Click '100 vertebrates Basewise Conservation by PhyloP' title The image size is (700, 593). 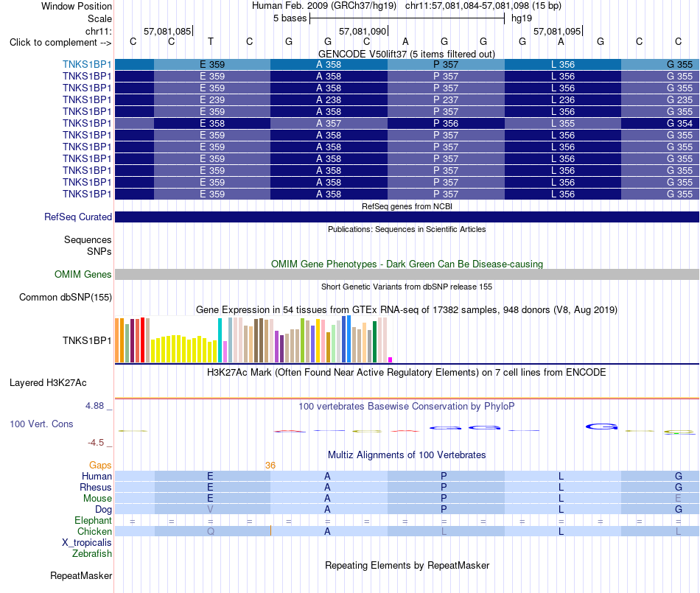407,406
